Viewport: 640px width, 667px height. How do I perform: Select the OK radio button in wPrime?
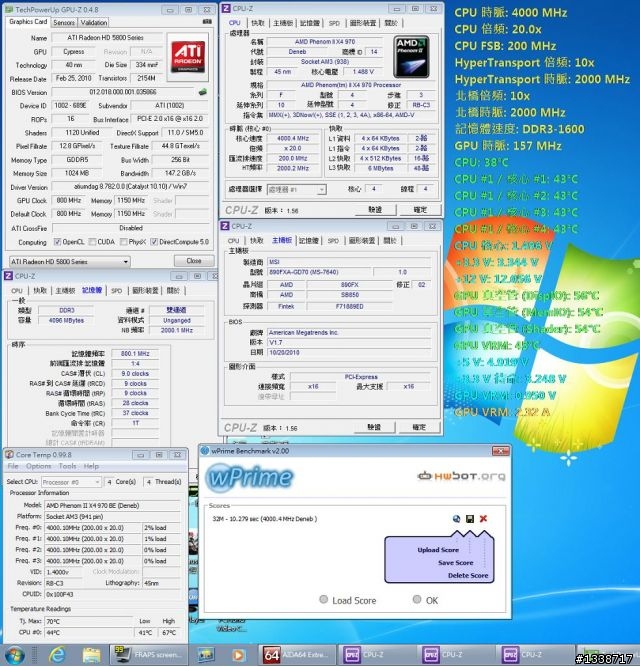[x=417, y=599]
